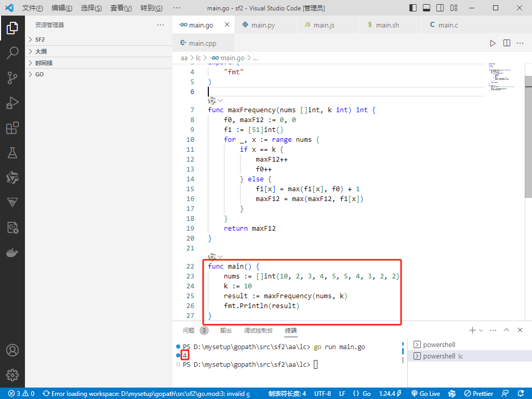
Task: Open the 编辑(E) menu
Action: (62, 8)
